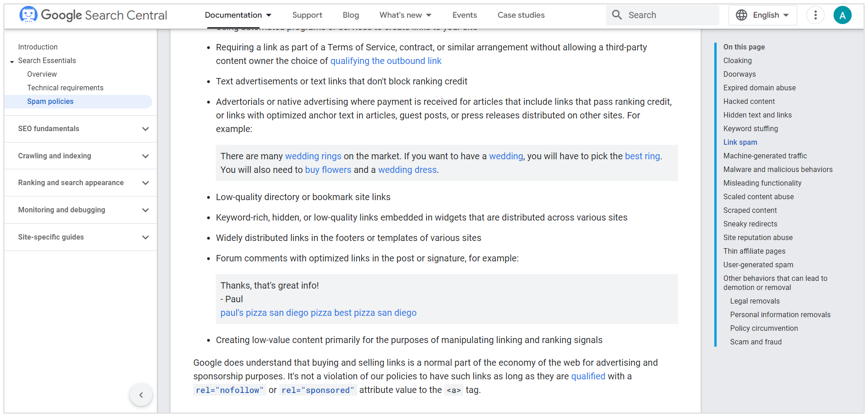Viewport: 868px width, 417px height.
Task: Expand Ranking and search appearance section
Action: point(145,183)
